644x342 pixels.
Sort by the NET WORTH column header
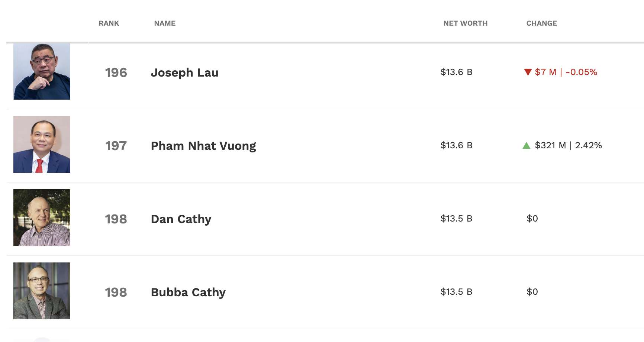pos(466,23)
